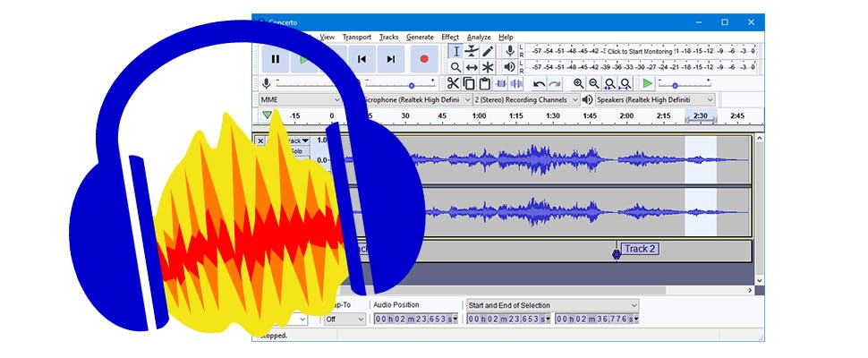Image resolution: width=868 pixels, height=358 pixels.
Task: Open Start and End of Selection dropdown
Action: pyautogui.click(x=552, y=305)
